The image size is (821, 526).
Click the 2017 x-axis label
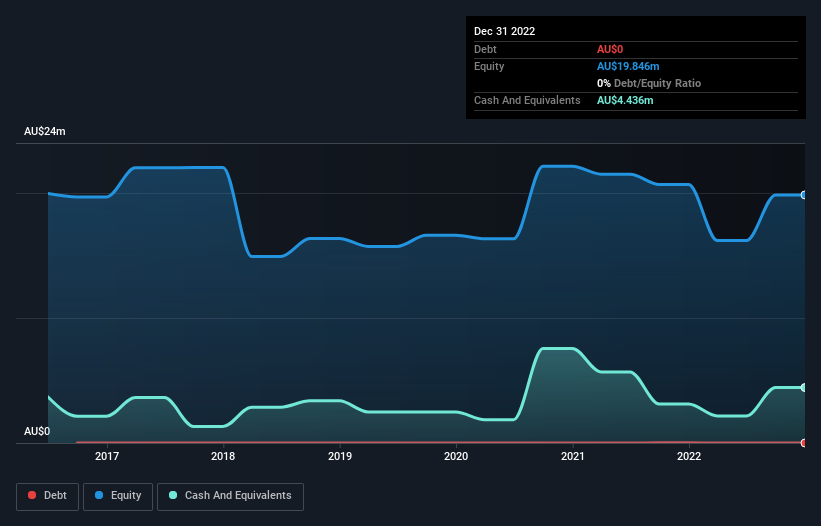coord(107,456)
